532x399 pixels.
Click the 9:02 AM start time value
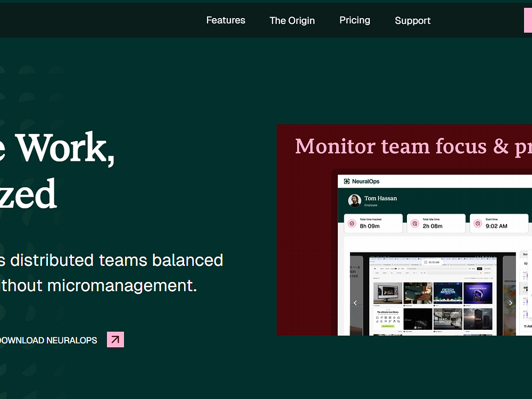[x=496, y=226]
